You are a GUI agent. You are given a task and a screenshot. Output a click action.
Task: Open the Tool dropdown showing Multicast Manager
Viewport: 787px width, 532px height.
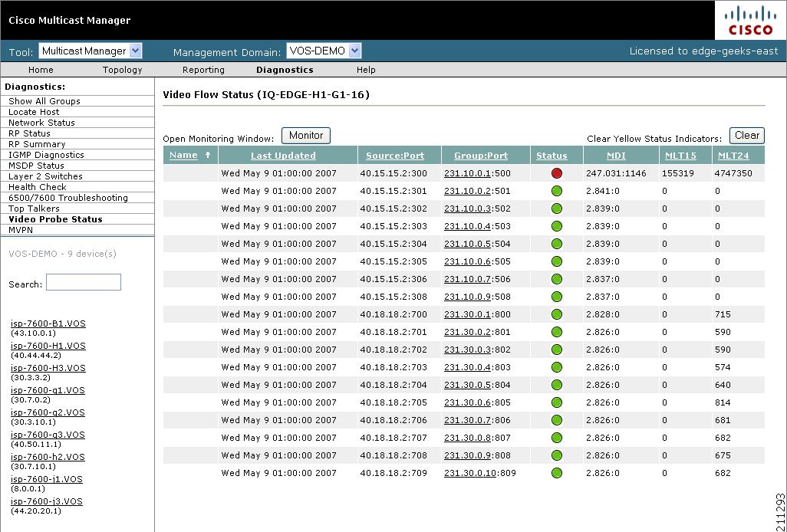90,51
